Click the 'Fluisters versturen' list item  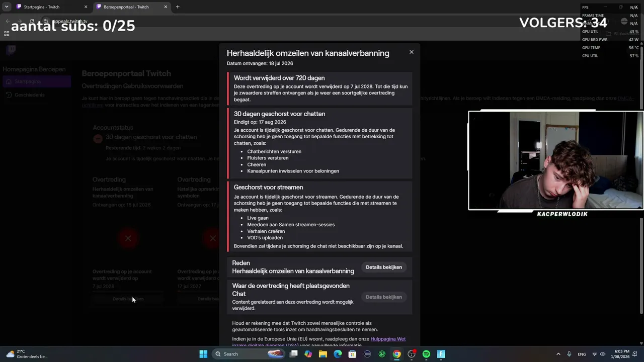click(268, 158)
